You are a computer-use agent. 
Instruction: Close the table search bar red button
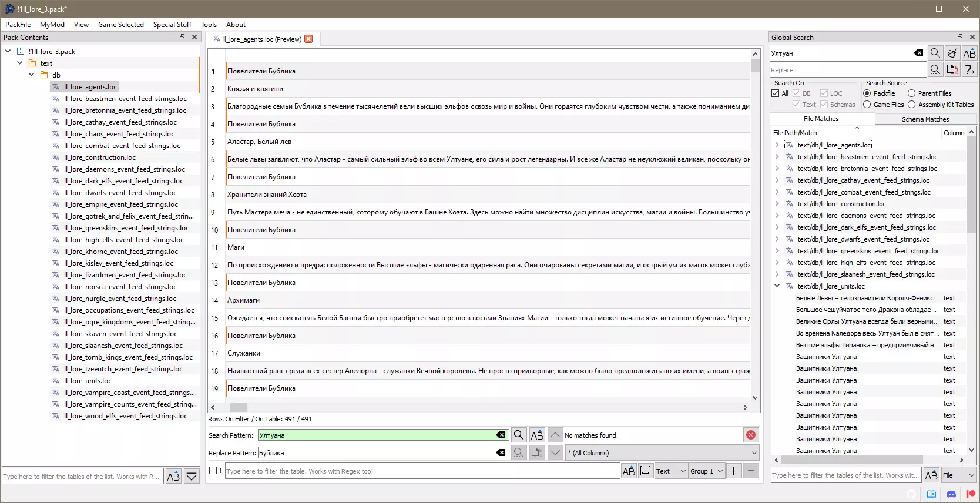[x=751, y=435]
